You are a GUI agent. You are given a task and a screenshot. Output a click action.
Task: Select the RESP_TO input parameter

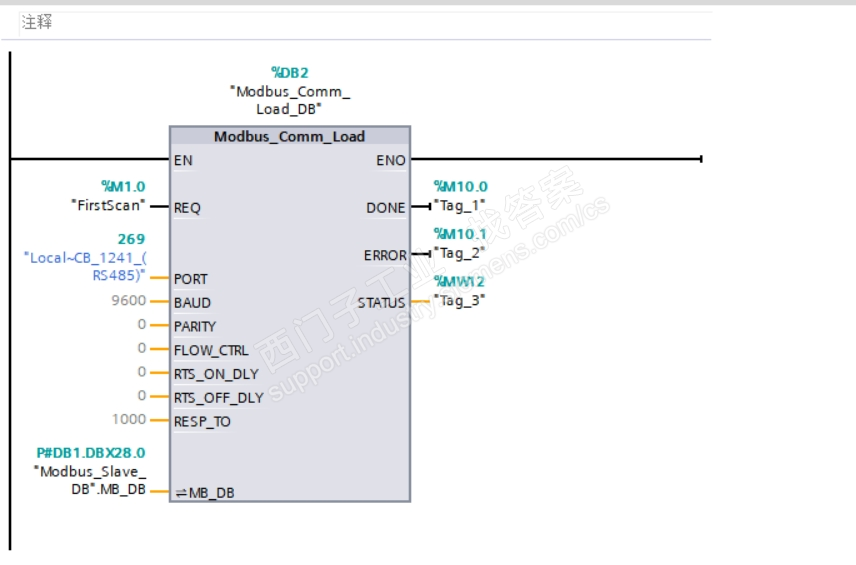click(202, 422)
